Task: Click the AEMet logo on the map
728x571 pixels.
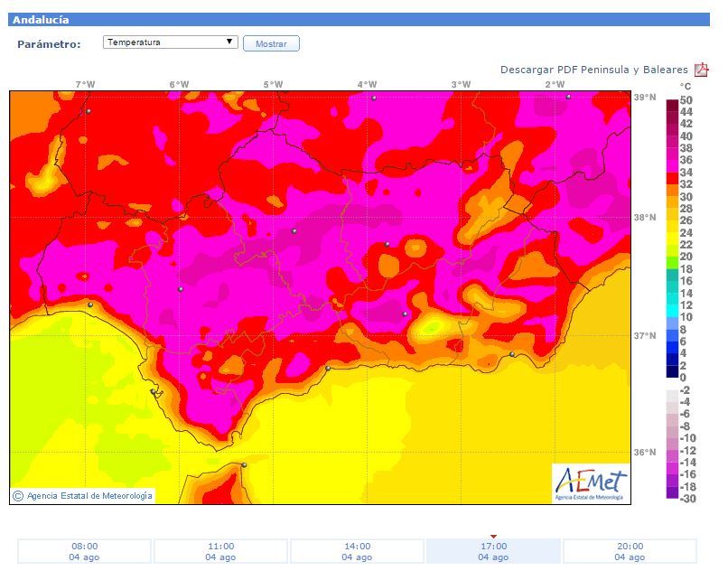Action: [x=591, y=483]
